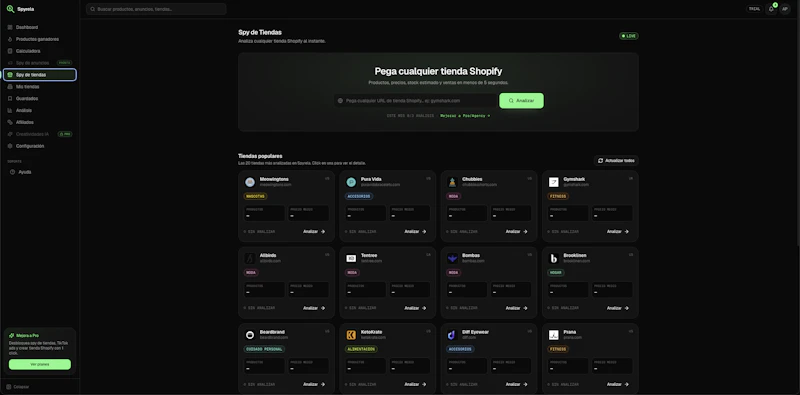800x395 pixels.
Task: Click the Diff Eyewear store logo
Action: tap(452, 335)
